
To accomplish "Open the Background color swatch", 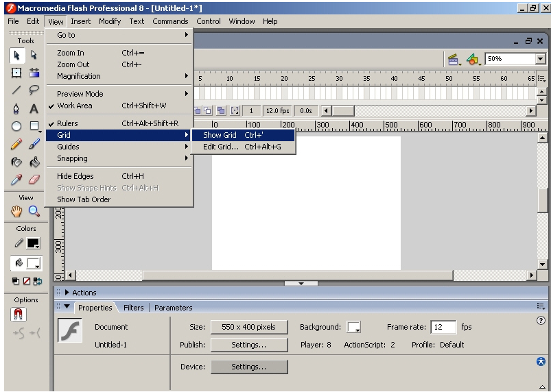I will 353,327.
